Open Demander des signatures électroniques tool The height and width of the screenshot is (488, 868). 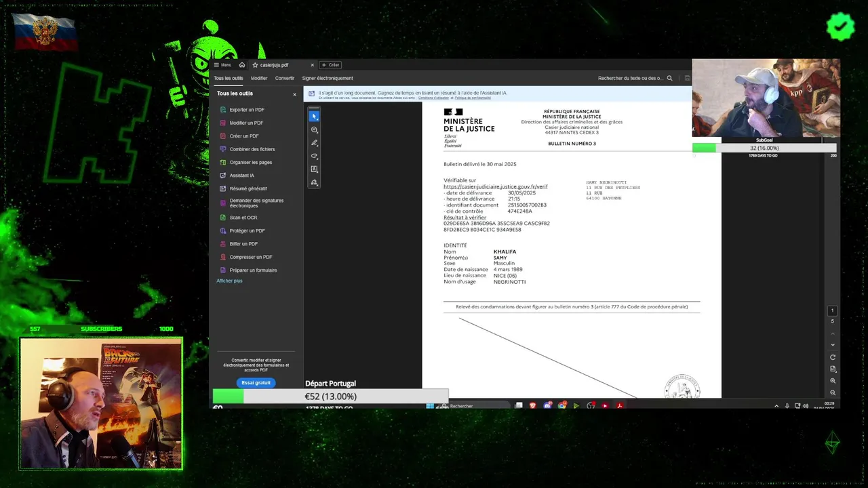256,203
